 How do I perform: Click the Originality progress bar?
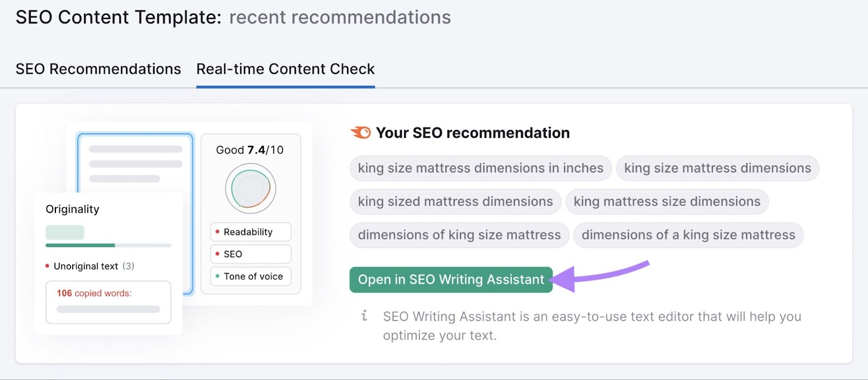[108, 245]
